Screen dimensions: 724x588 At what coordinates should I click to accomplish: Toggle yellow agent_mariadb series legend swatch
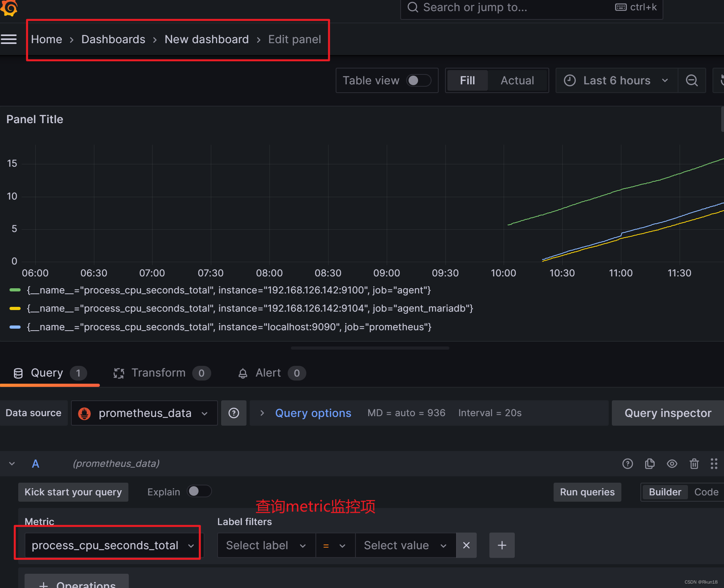(15, 308)
